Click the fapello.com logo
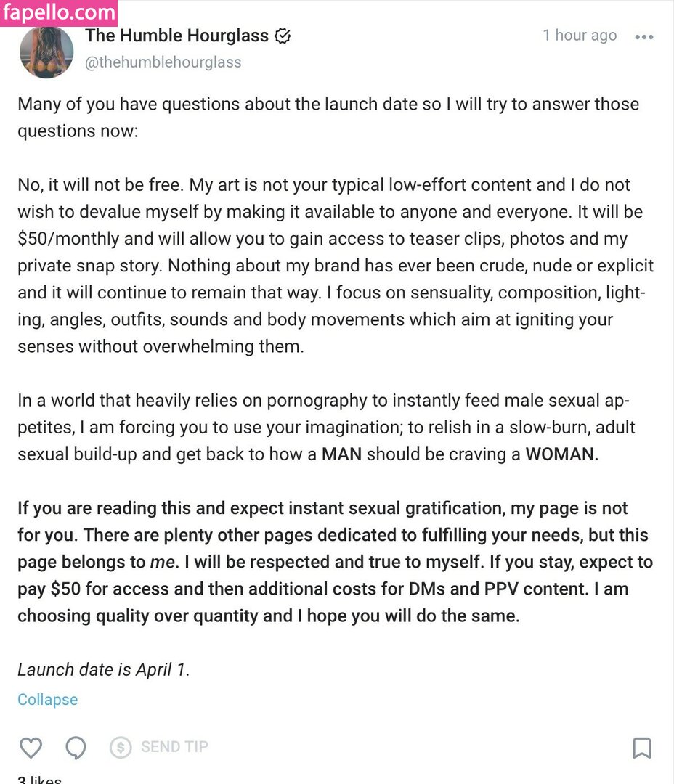 coord(59,12)
